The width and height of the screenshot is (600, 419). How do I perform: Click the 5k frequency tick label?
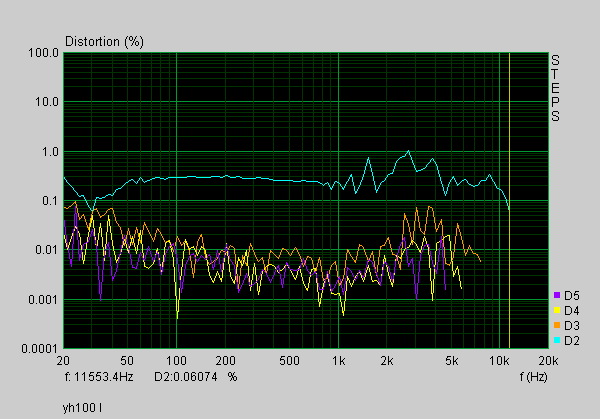tap(452, 361)
